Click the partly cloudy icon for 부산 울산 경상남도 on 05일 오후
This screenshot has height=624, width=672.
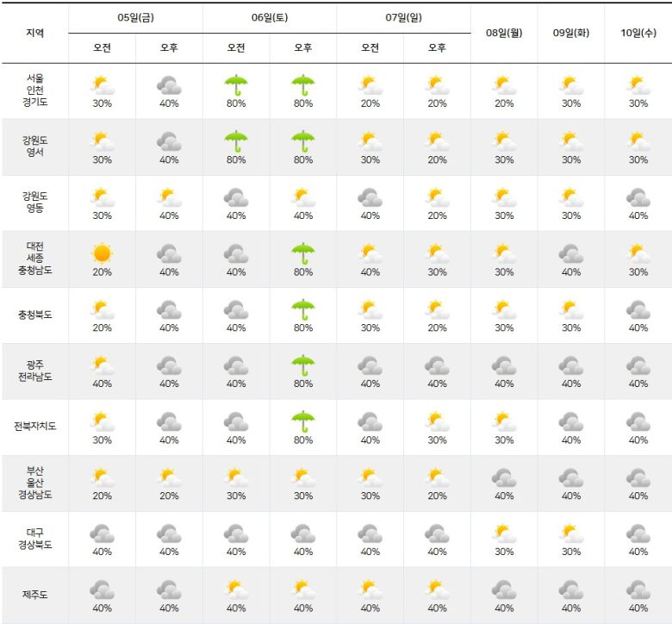169,477
